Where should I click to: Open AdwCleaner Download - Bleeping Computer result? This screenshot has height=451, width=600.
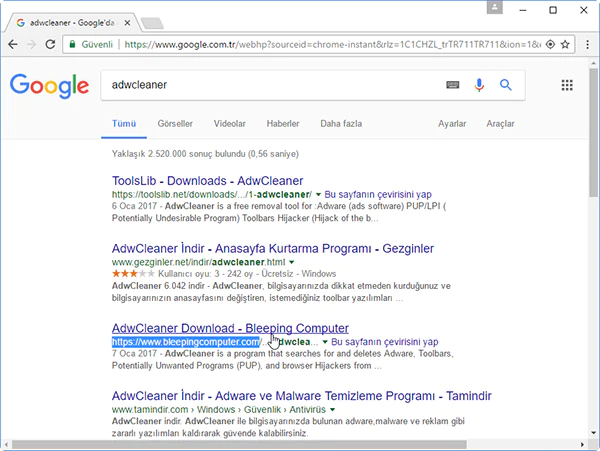[230, 328]
